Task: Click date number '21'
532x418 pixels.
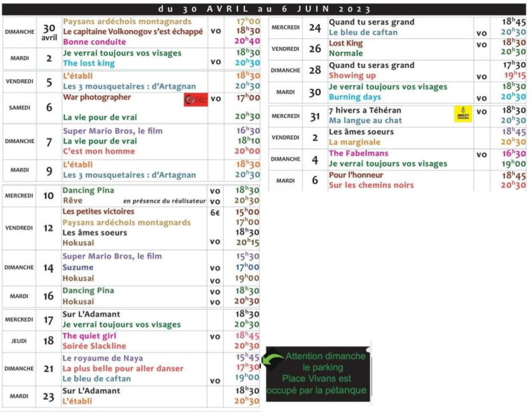Action: pyautogui.click(x=48, y=369)
